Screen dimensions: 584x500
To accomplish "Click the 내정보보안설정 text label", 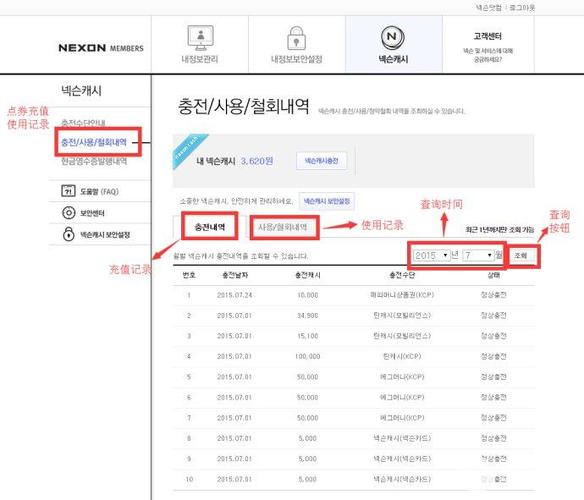I will click(x=296, y=59).
